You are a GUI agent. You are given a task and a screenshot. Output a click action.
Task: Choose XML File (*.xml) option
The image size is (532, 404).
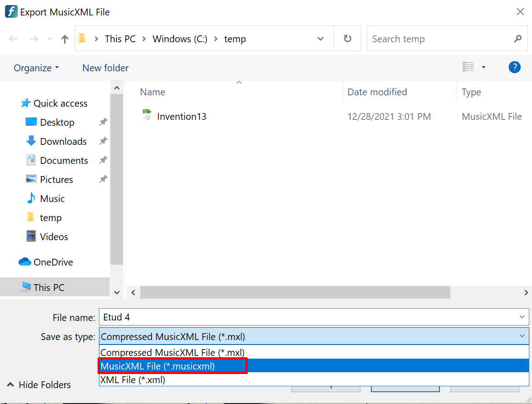[x=133, y=380]
